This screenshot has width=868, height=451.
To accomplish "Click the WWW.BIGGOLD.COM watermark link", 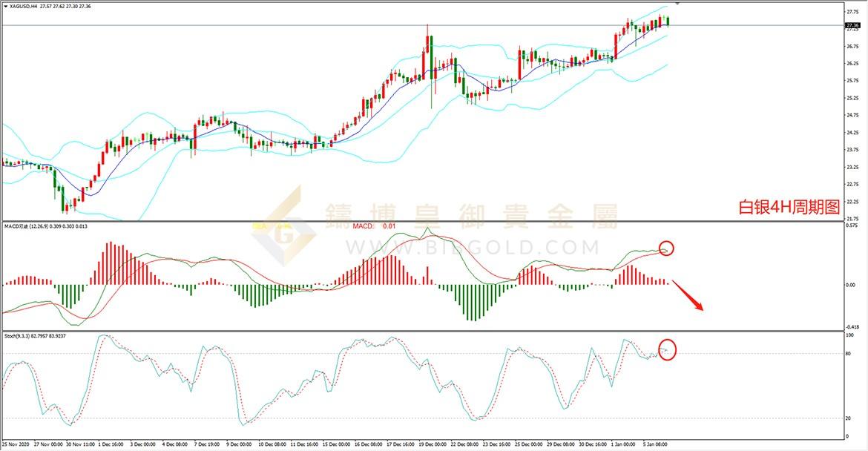I will click(x=473, y=247).
